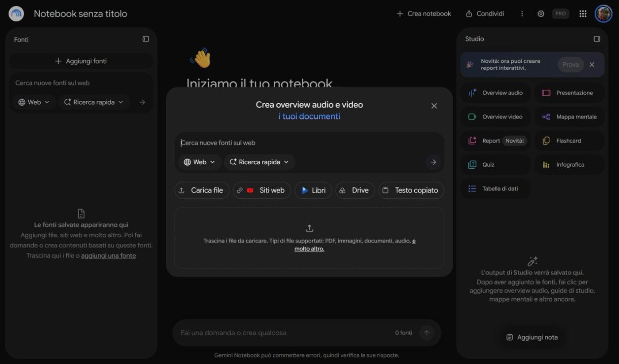The width and height of the screenshot is (619, 364).
Task: Choose the Libri source option
Action: (x=313, y=190)
